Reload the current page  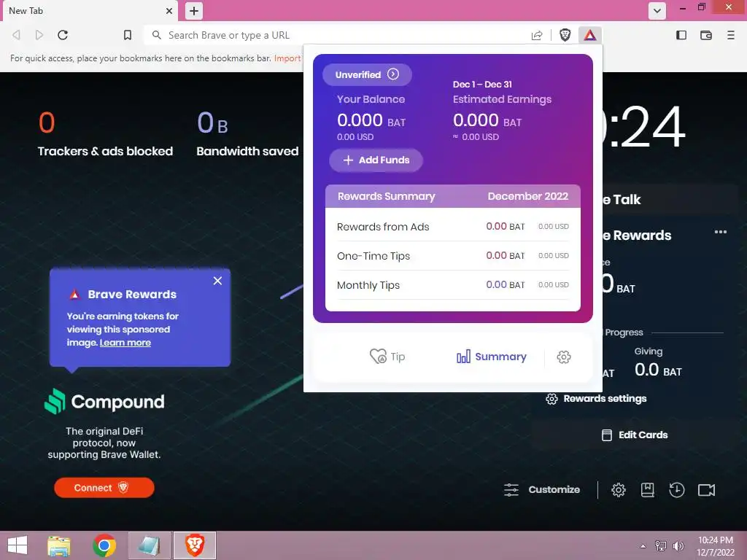[63, 35]
